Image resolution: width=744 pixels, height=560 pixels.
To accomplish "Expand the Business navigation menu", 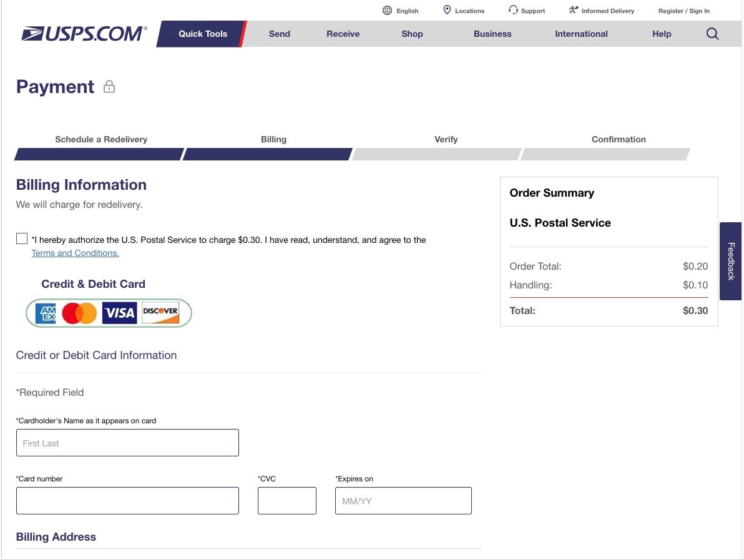I will click(492, 34).
